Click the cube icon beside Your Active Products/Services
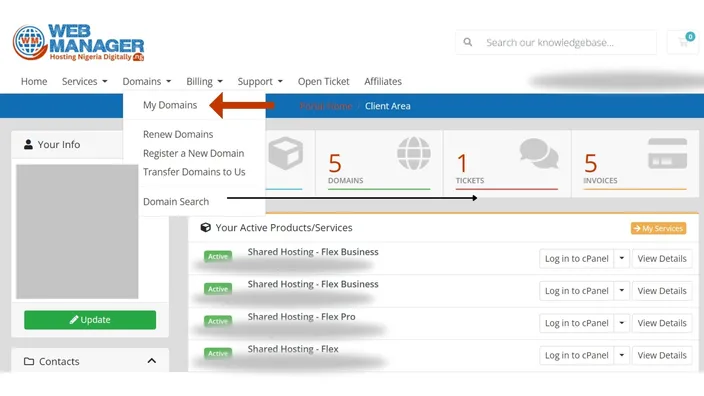 (x=206, y=228)
